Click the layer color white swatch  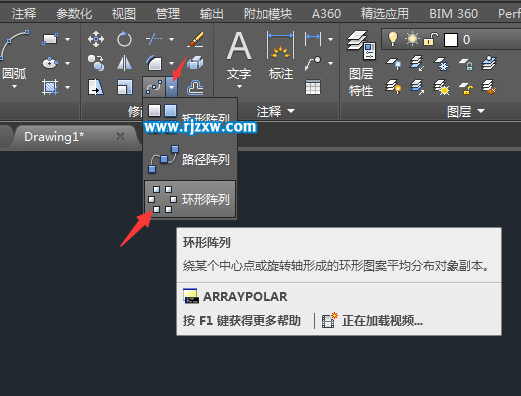point(451,40)
